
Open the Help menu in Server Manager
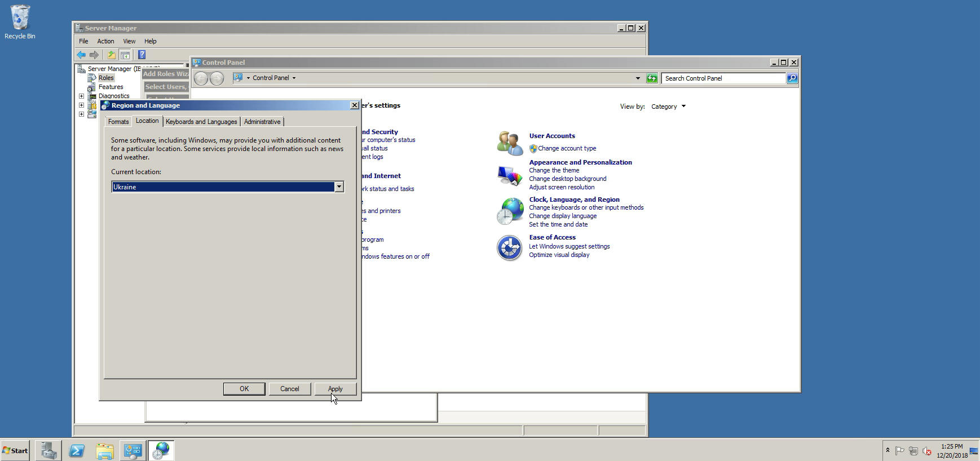[x=150, y=41]
